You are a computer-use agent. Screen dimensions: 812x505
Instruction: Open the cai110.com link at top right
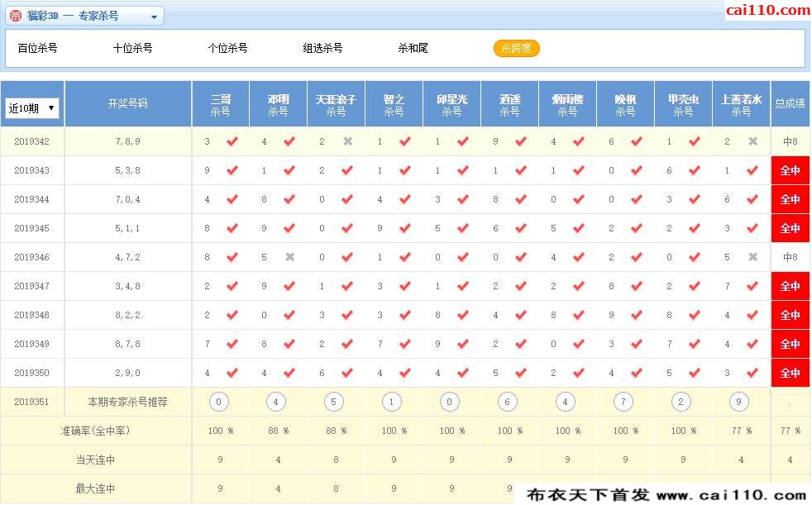767,10
